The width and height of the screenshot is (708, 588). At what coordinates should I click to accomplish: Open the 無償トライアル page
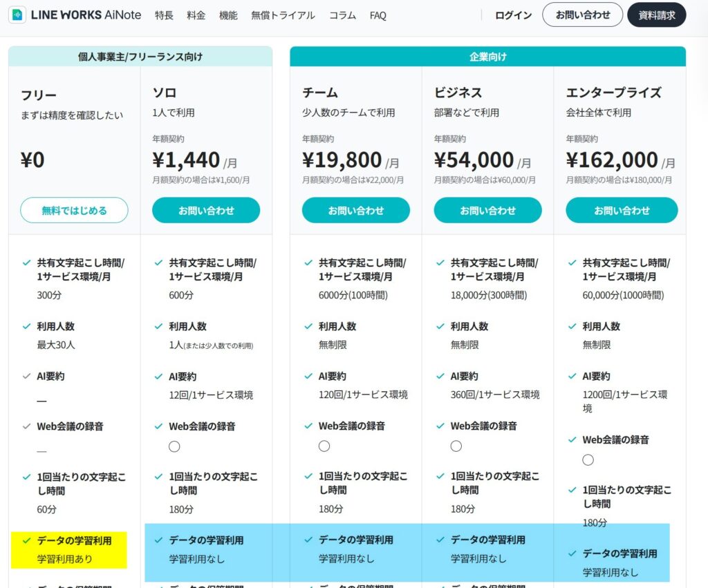(x=283, y=15)
